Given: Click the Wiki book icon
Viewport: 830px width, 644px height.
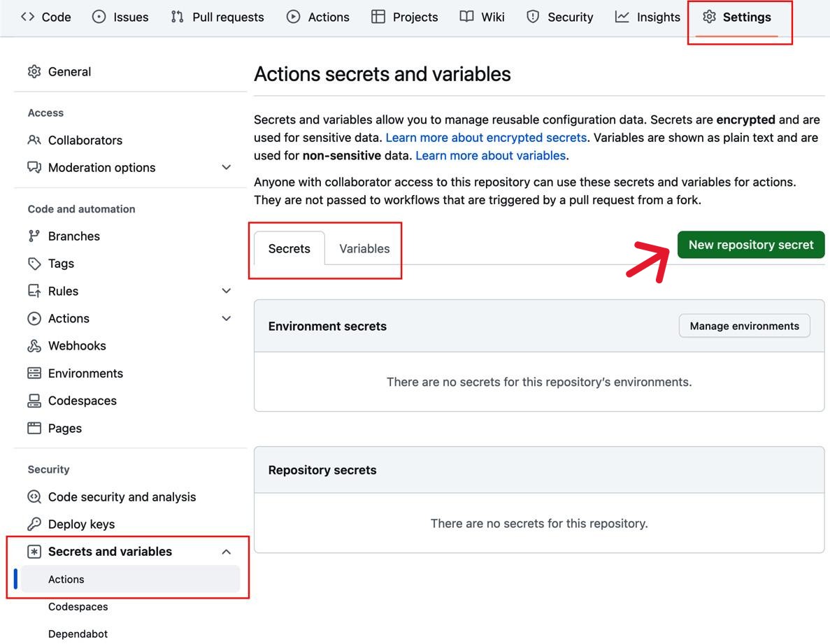Looking at the screenshot, I should coord(466,17).
